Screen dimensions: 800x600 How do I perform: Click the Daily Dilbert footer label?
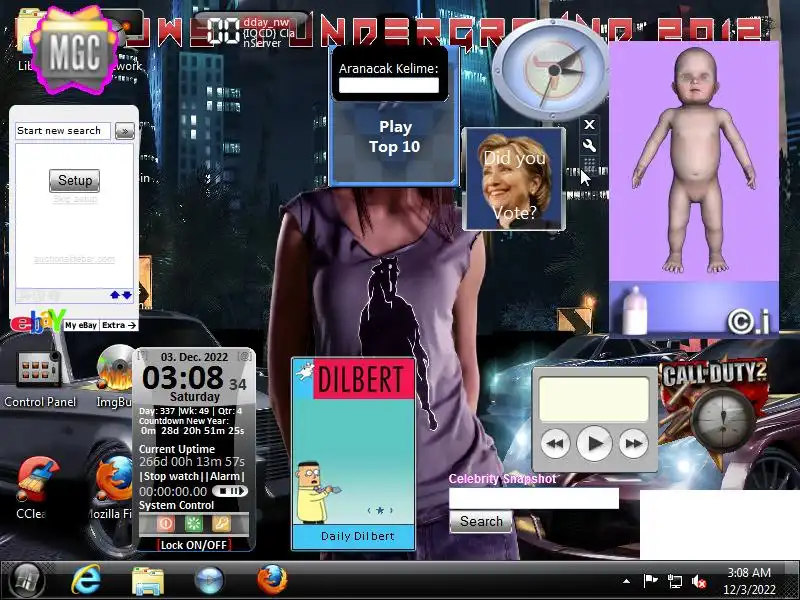[x=358, y=536]
